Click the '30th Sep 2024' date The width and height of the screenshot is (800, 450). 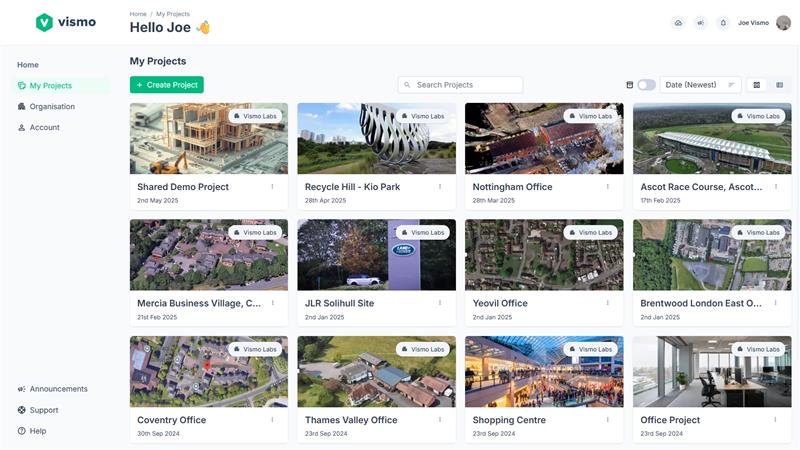158,434
